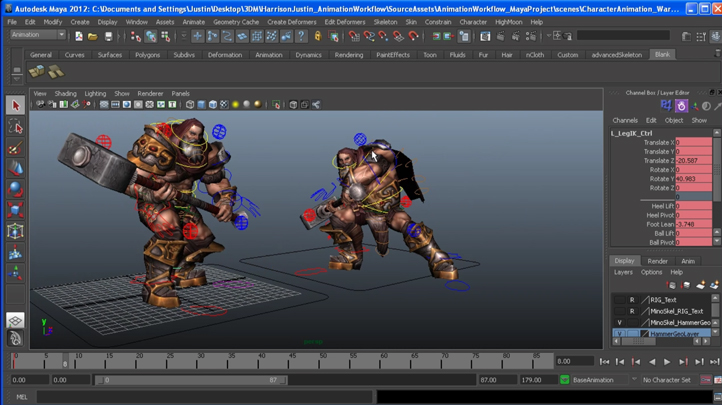Viewport: 722px width, 405px height.
Task: Click the New Scene icon
Action: (79, 36)
